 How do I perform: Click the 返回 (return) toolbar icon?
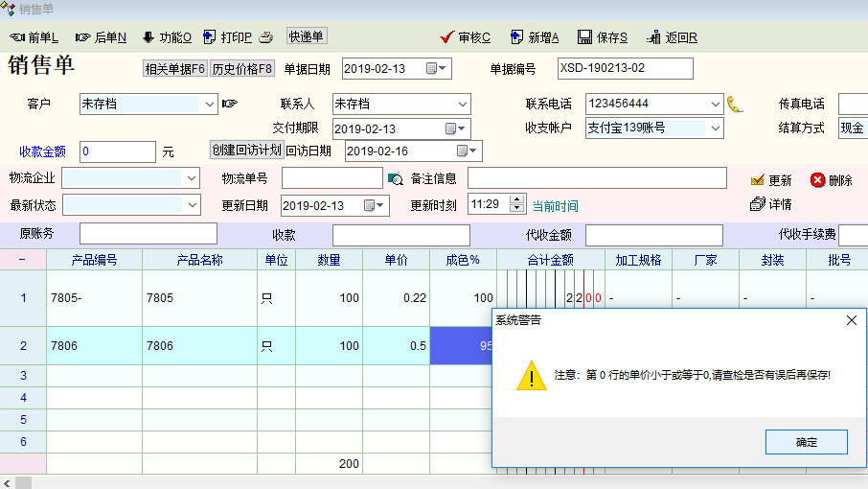(653, 37)
